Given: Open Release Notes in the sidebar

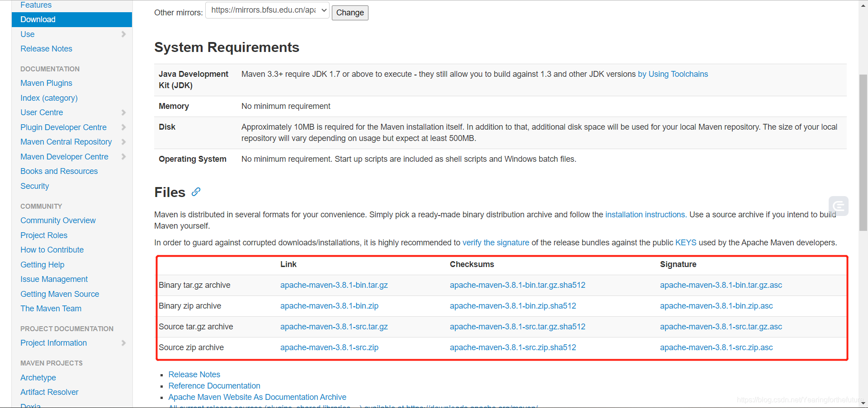Looking at the screenshot, I should [46, 49].
